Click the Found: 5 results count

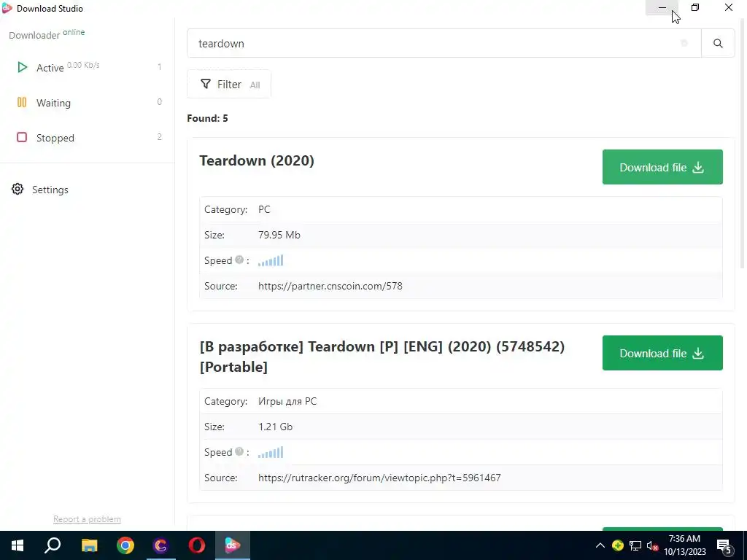(207, 119)
